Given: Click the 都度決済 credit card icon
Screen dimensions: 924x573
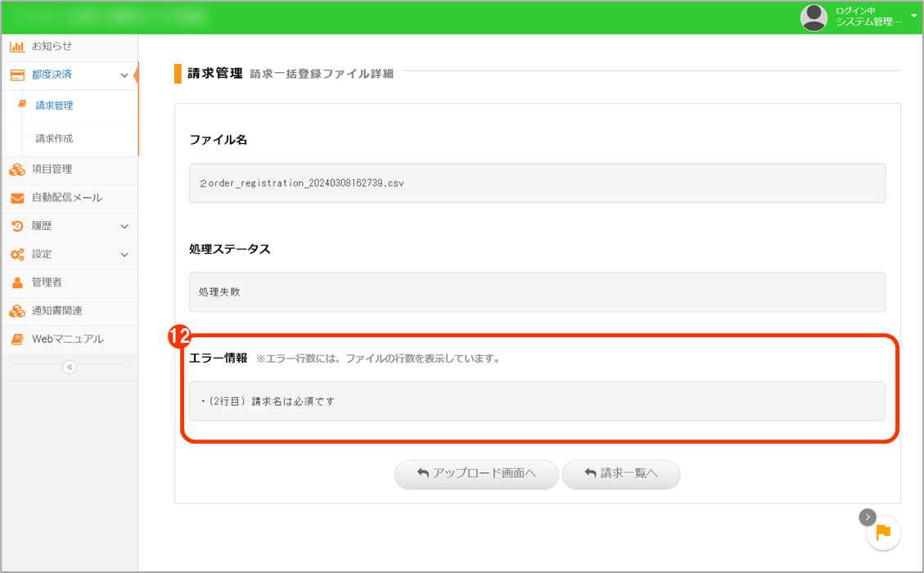Looking at the screenshot, I should pyautogui.click(x=16, y=75).
